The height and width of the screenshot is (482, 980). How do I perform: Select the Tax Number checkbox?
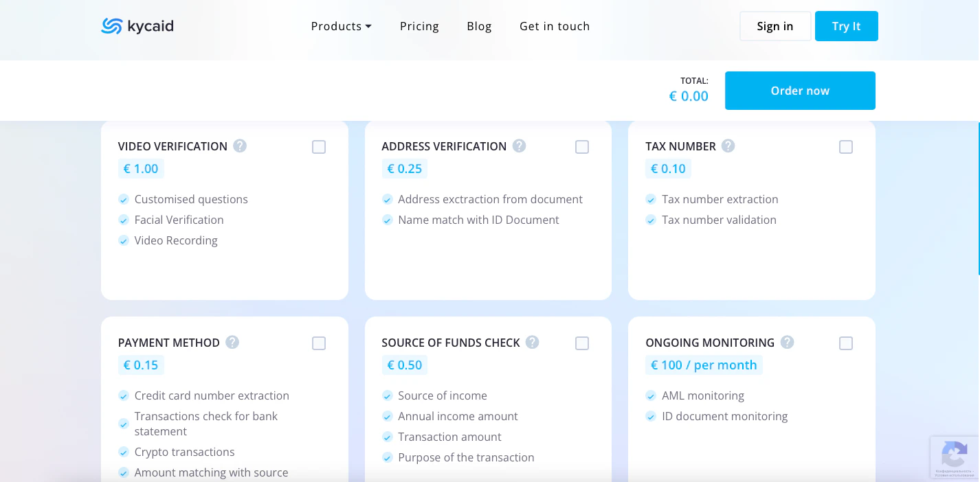(x=846, y=147)
